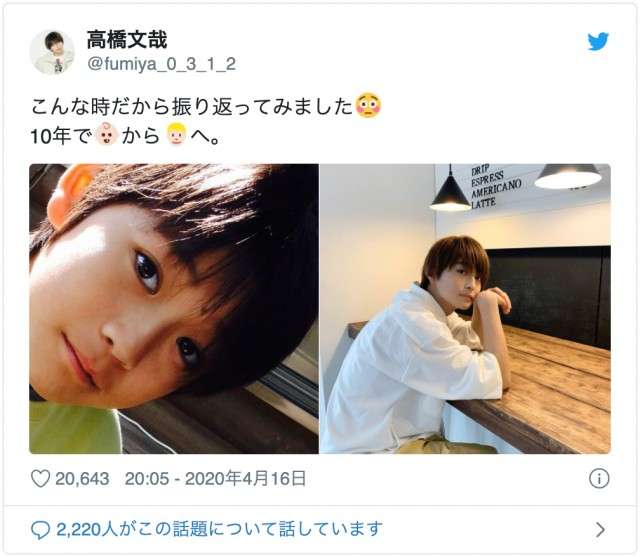Expand conversation with the right chevron
Image resolution: width=640 pixels, height=557 pixels.
click(x=600, y=530)
